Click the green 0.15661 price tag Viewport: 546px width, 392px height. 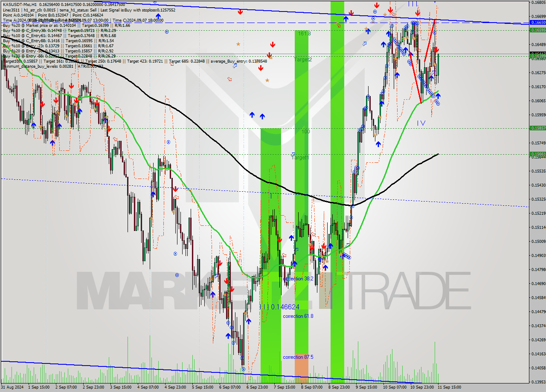tap(537, 154)
